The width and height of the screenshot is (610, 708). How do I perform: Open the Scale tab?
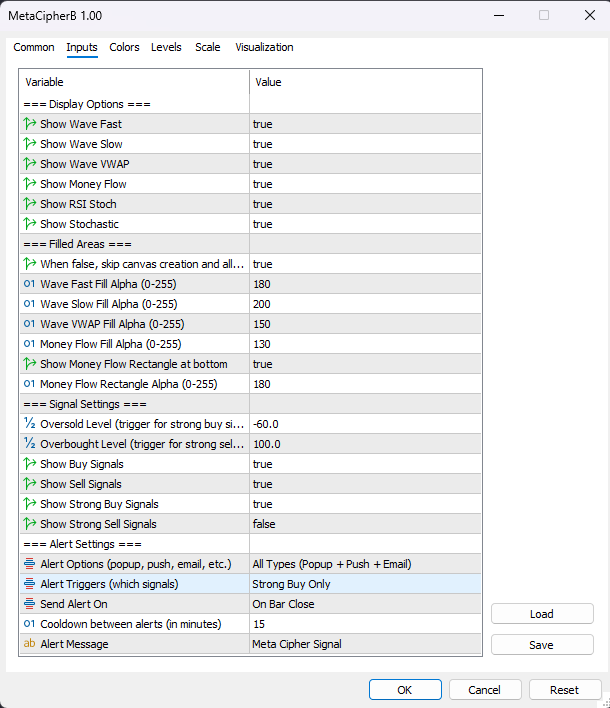tap(208, 47)
